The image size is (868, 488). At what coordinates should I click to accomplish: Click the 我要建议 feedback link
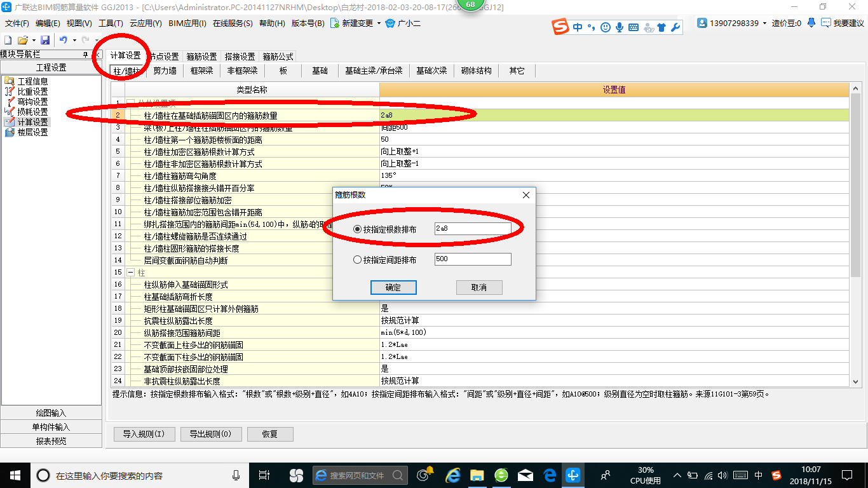(842, 23)
